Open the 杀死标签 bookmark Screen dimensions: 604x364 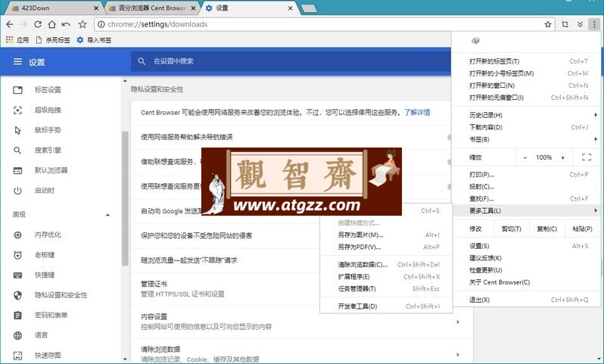pyautogui.click(x=53, y=39)
